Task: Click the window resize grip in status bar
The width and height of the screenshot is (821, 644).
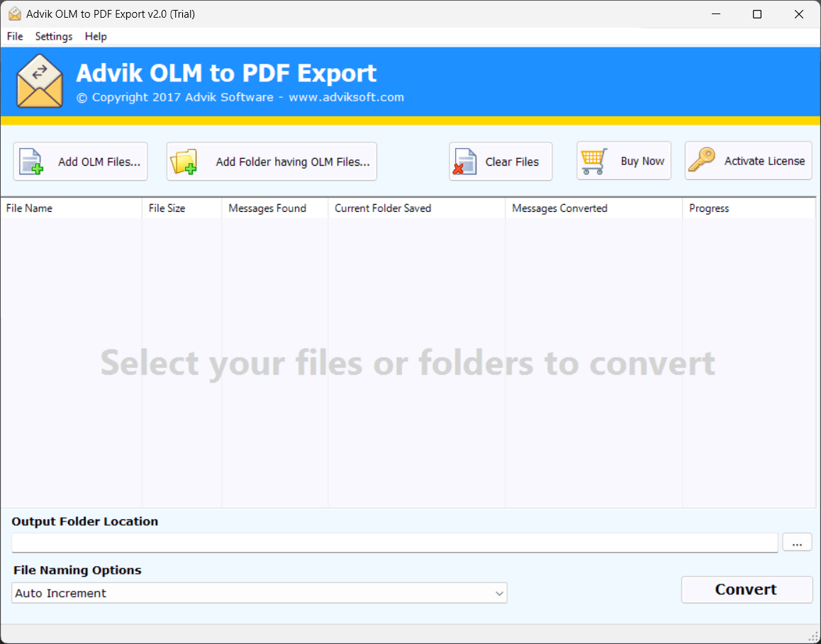Action: (813, 637)
